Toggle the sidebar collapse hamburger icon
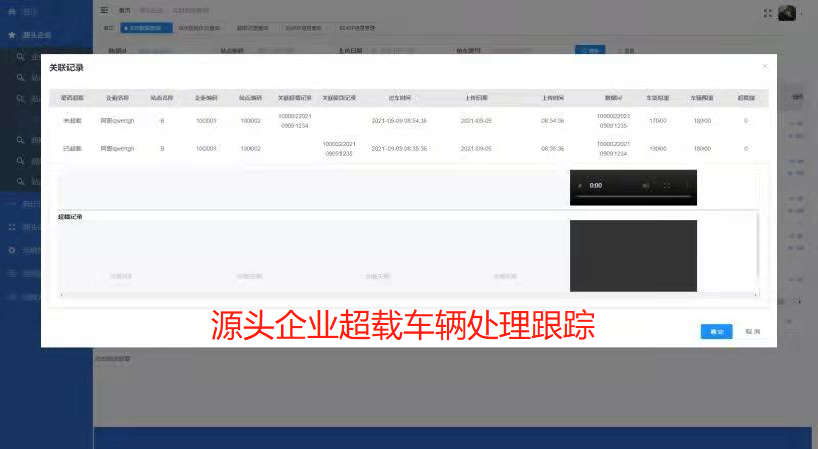Image resolution: width=818 pixels, height=449 pixels. click(104, 11)
